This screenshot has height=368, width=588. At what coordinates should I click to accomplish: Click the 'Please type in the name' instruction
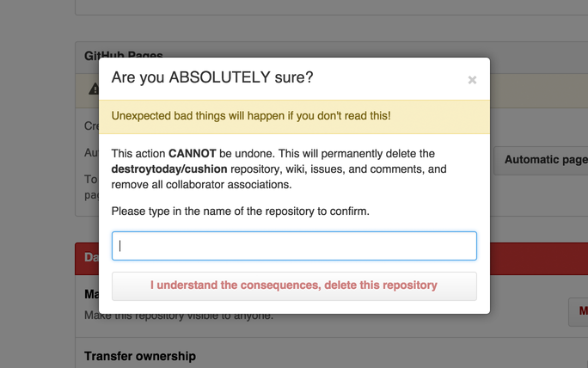(240, 212)
